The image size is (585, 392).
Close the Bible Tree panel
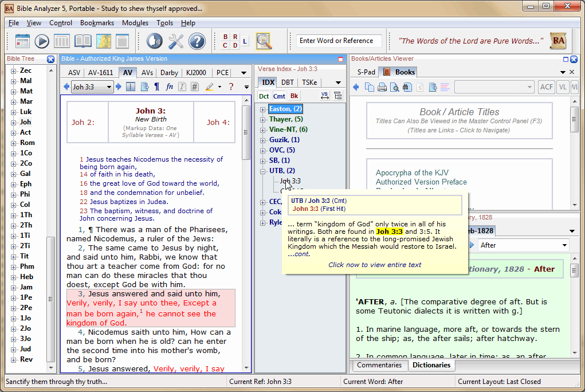click(x=51, y=59)
